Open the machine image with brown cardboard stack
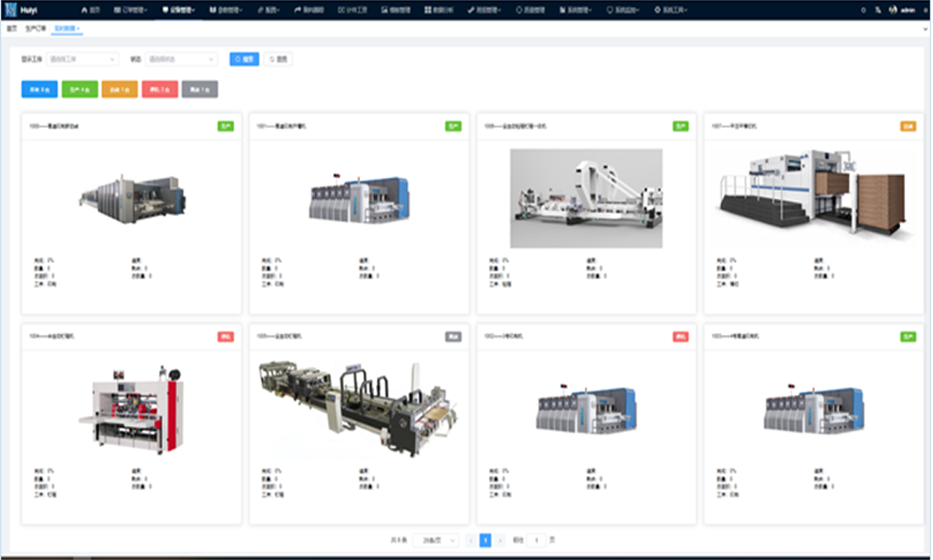The image size is (933, 560). 814,195
